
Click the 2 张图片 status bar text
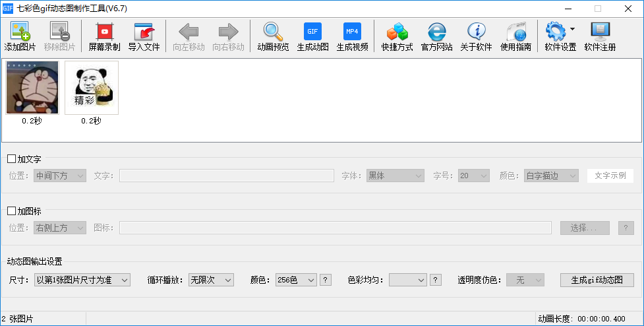coord(17,319)
